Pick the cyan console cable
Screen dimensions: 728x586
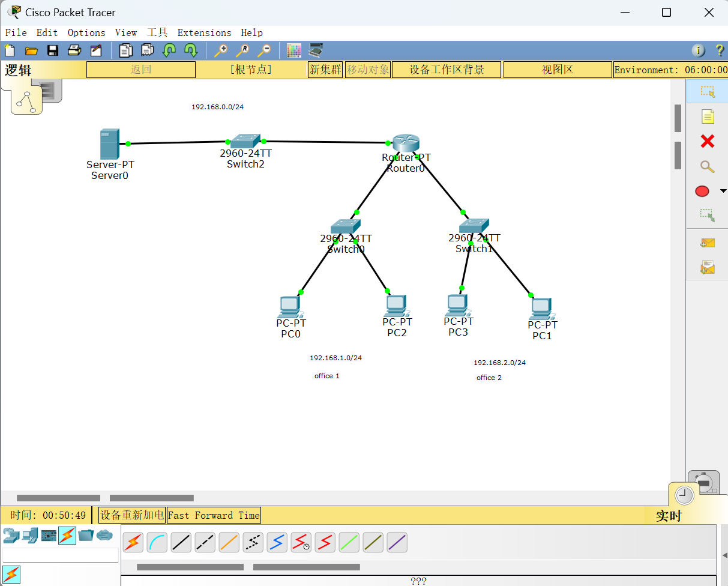click(x=157, y=543)
